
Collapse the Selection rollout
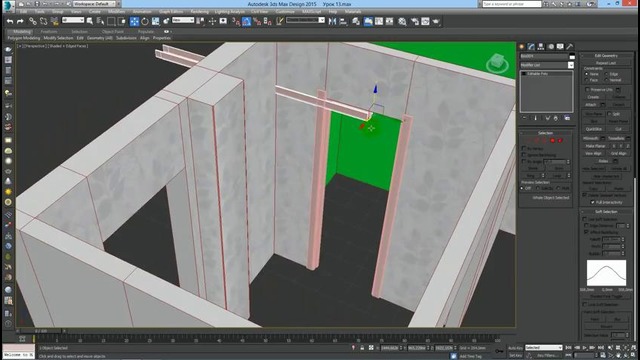(x=545, y=133)
